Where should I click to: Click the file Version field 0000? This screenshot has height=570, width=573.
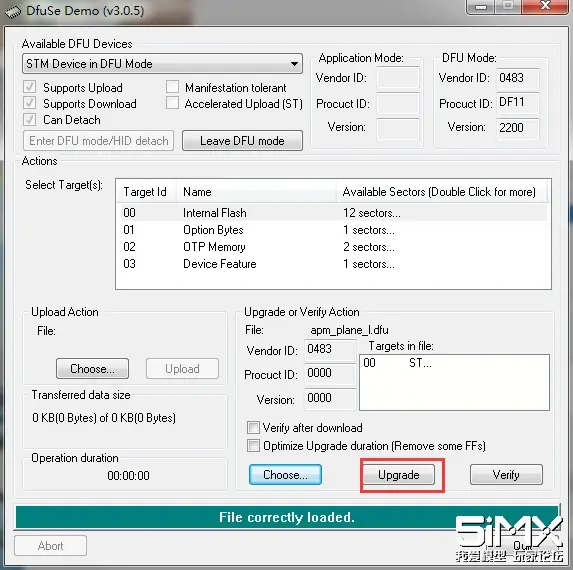pos(330,399)
